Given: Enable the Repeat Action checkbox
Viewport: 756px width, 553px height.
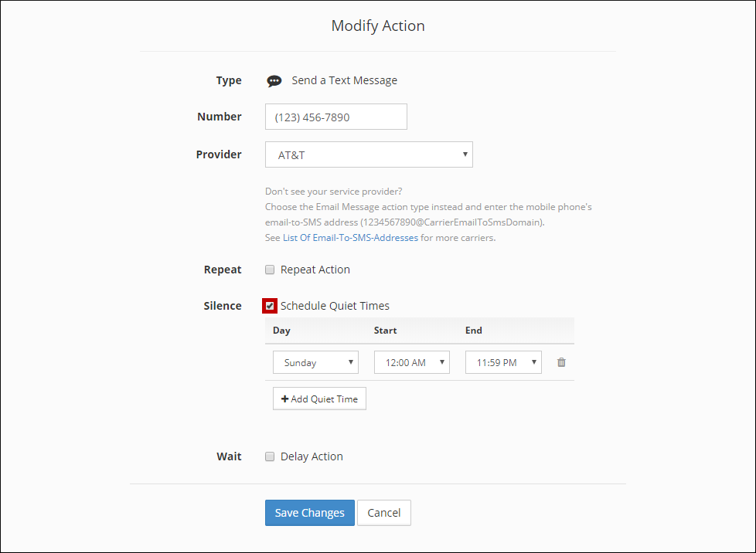Looking at the screenshot, I should 270,270.
